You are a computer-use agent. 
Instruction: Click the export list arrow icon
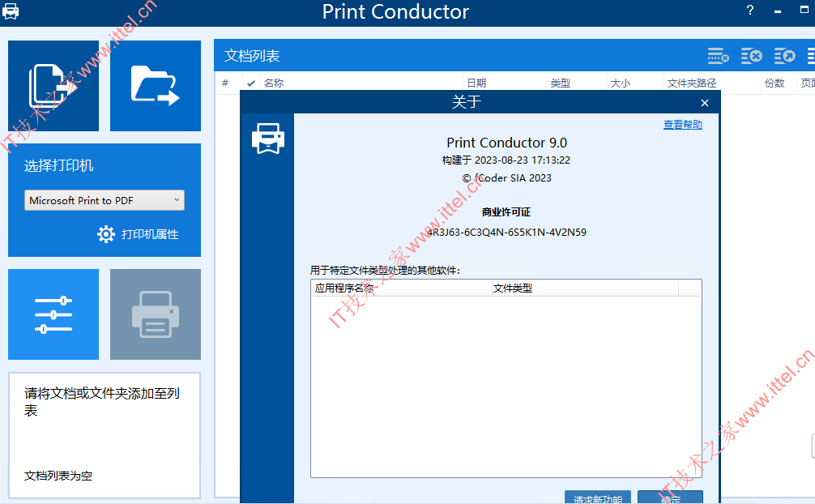pos(785,56)
